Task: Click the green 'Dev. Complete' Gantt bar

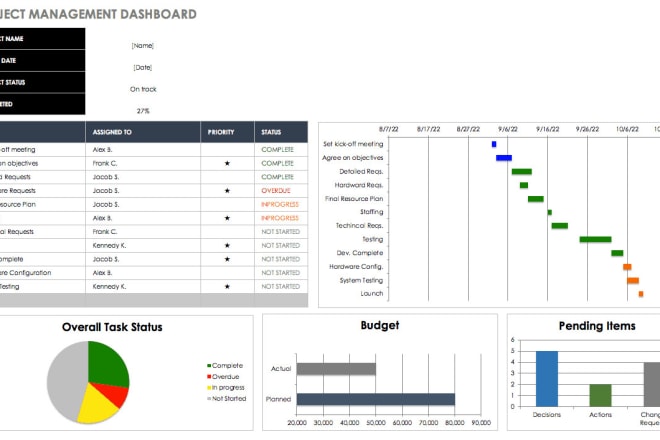Action: coord(617,253)
